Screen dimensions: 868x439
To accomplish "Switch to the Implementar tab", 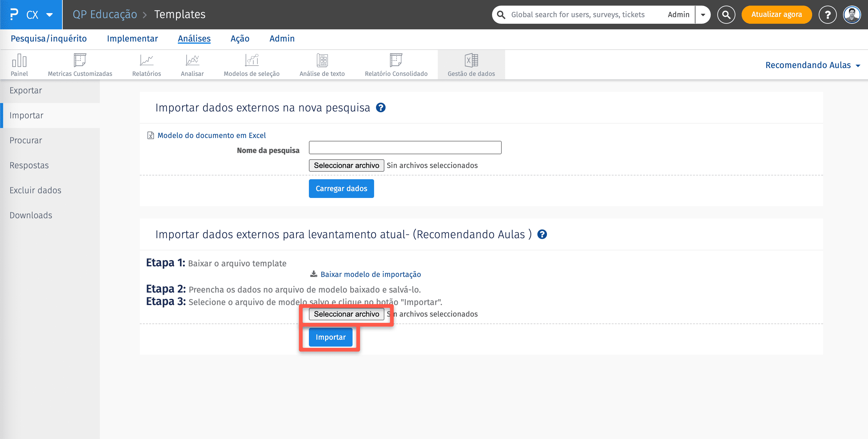I will [132, 39].
